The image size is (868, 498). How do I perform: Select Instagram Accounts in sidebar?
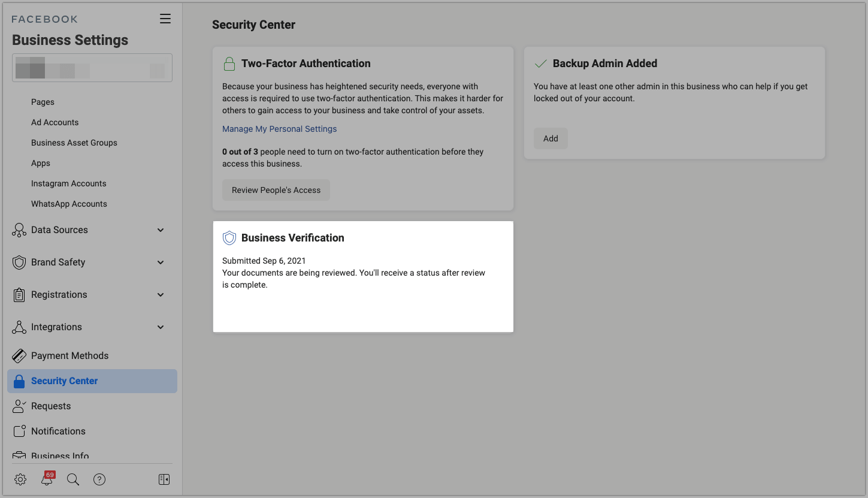click(x=68, y=183)
